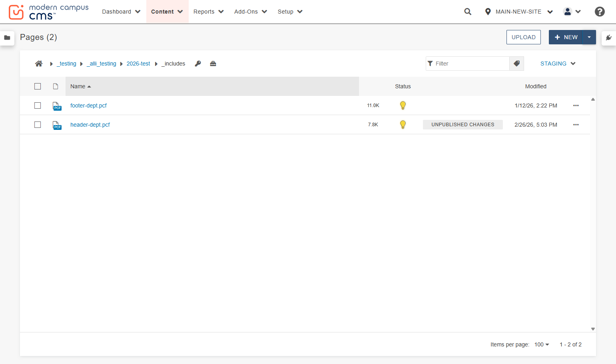The image size is (616, 364).
Task: Check the header-dept.pcf row checkbox
Action: (x=38, y=125)
